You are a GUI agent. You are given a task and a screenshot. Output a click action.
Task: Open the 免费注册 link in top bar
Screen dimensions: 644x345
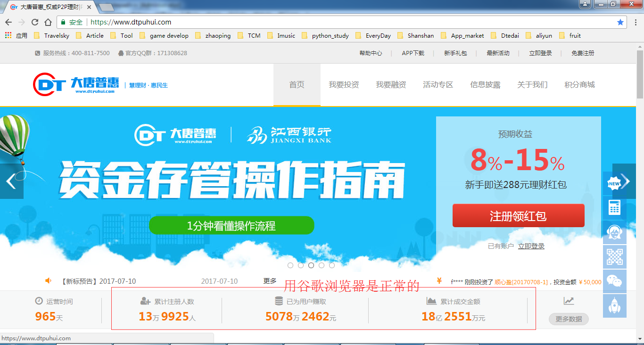point(583,53)
